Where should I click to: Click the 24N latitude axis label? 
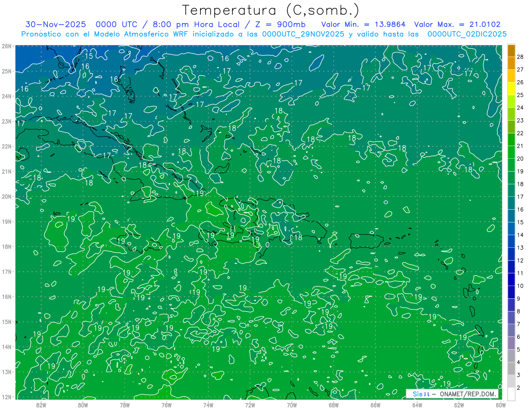point(6,96)
